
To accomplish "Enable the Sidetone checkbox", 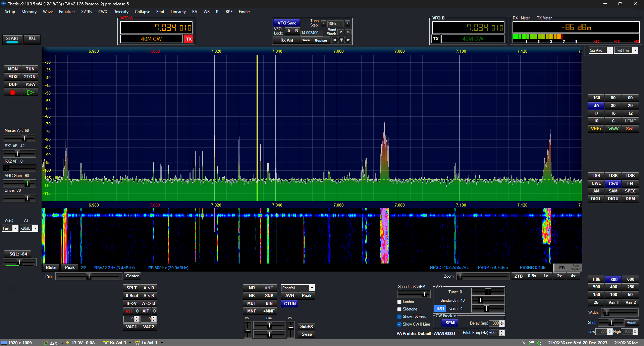I will coord(399,309).
